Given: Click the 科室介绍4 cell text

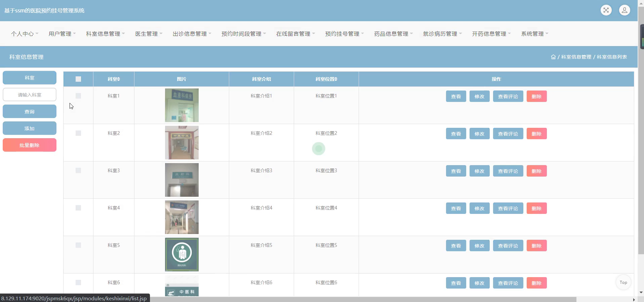Looking at the screenshot, I should point(261,208).
